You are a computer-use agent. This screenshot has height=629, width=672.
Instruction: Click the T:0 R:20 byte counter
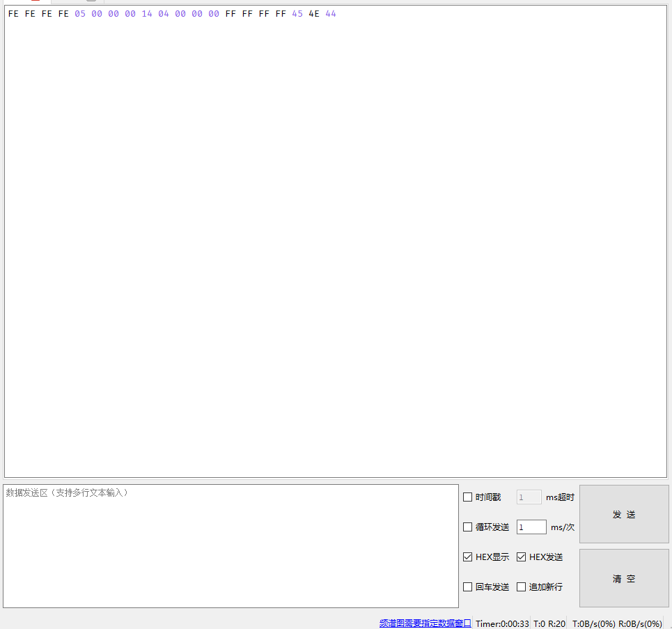[549, 623]
